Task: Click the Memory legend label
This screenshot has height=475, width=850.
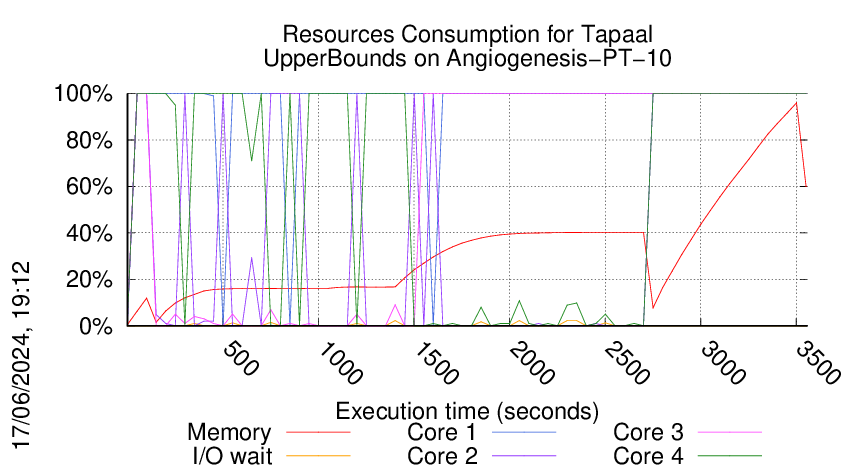Action: click(229, 433)
